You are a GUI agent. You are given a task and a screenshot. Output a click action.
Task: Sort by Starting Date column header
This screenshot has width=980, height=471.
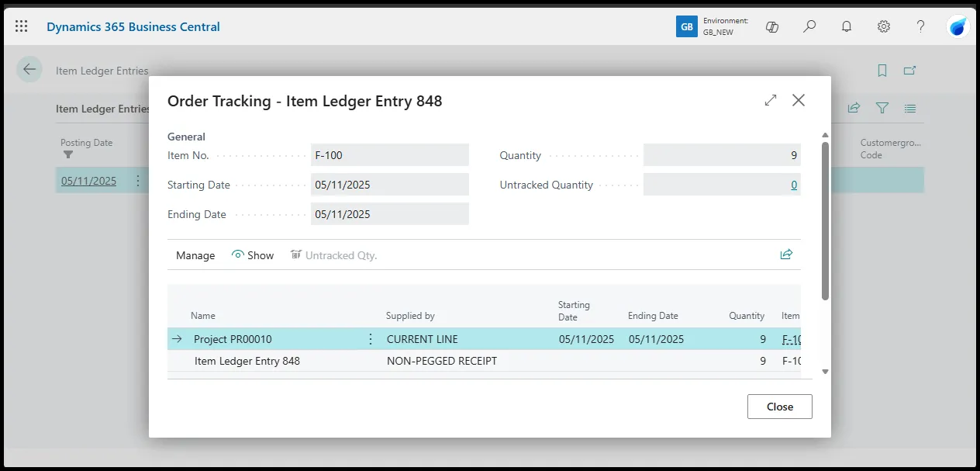point(574,310)
